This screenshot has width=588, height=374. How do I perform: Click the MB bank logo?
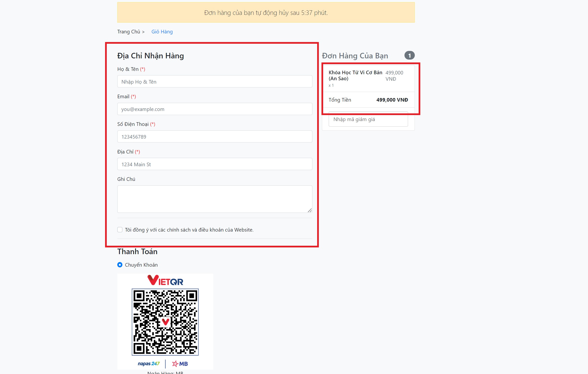click(x=180, y=363)
